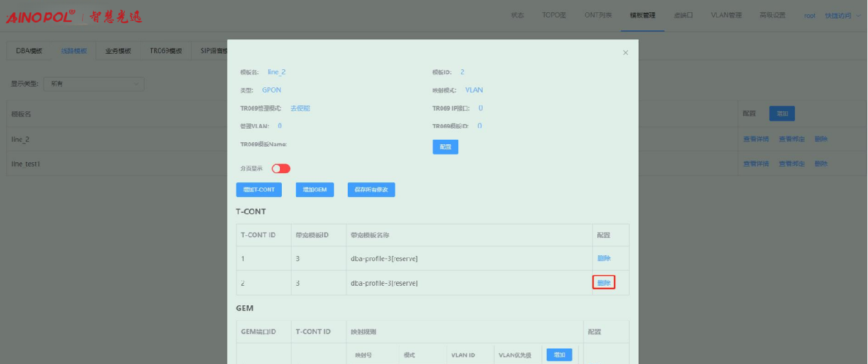
Task: Click the blue 配置 button in dialog
Action: click(445, 147)
